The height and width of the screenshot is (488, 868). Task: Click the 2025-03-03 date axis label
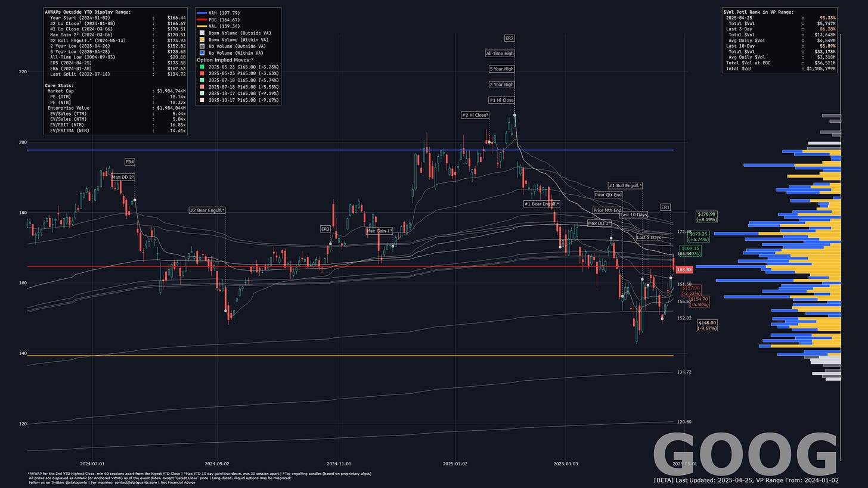566,463
